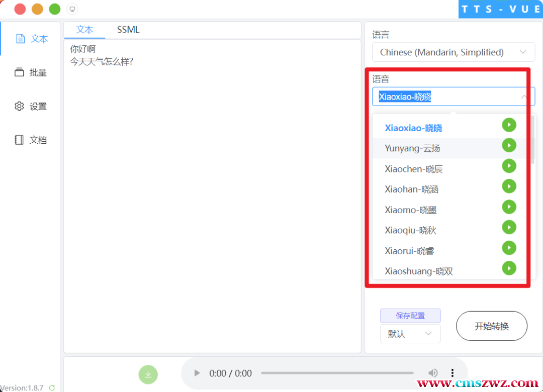543x392 pixels.
Task: Click the version refresh icon
Action: (x=52, y=388)
